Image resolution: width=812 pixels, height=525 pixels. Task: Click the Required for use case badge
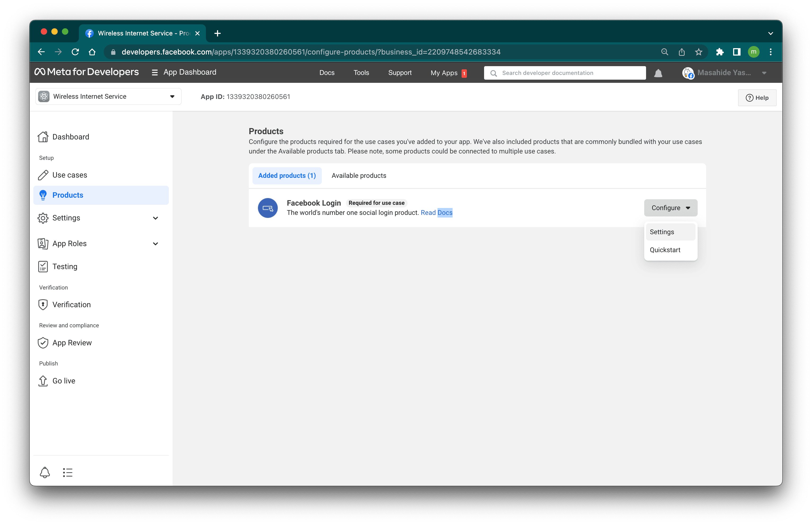tap(376, 203)
